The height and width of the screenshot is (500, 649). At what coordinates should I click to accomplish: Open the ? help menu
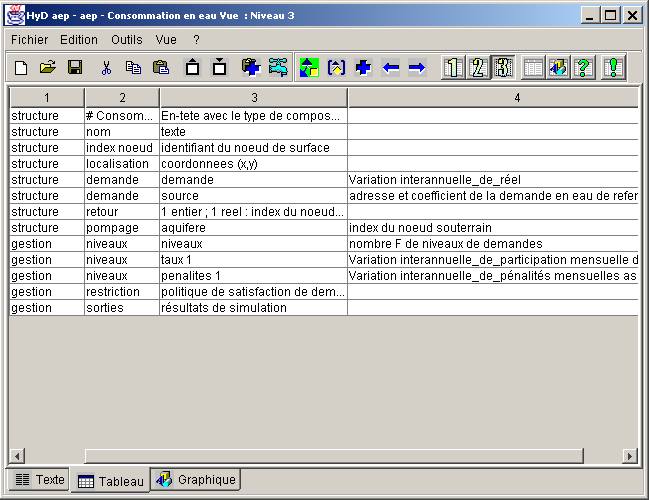196,40
